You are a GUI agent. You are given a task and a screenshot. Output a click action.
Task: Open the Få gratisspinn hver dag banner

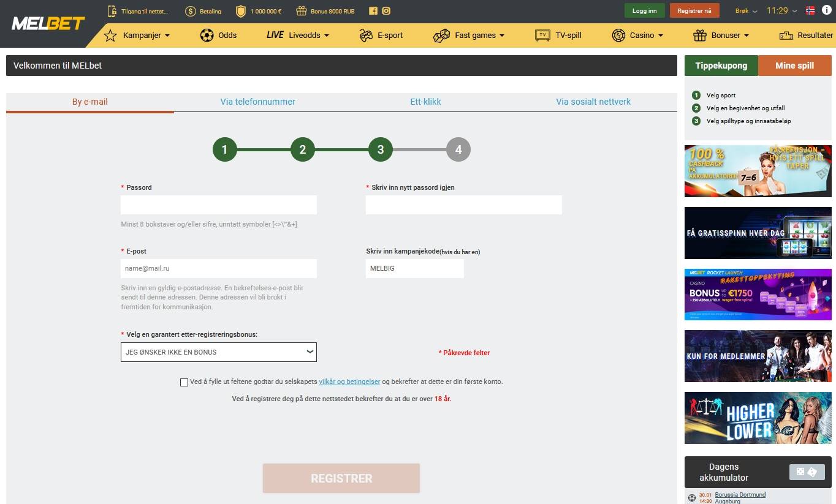758,233
